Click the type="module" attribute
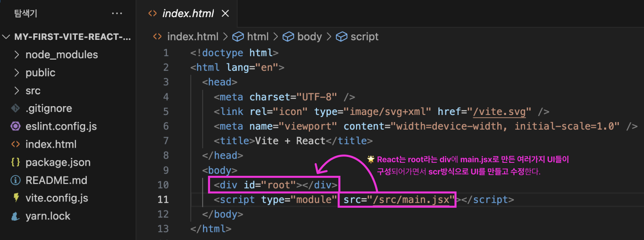 (x=299, y=200)
